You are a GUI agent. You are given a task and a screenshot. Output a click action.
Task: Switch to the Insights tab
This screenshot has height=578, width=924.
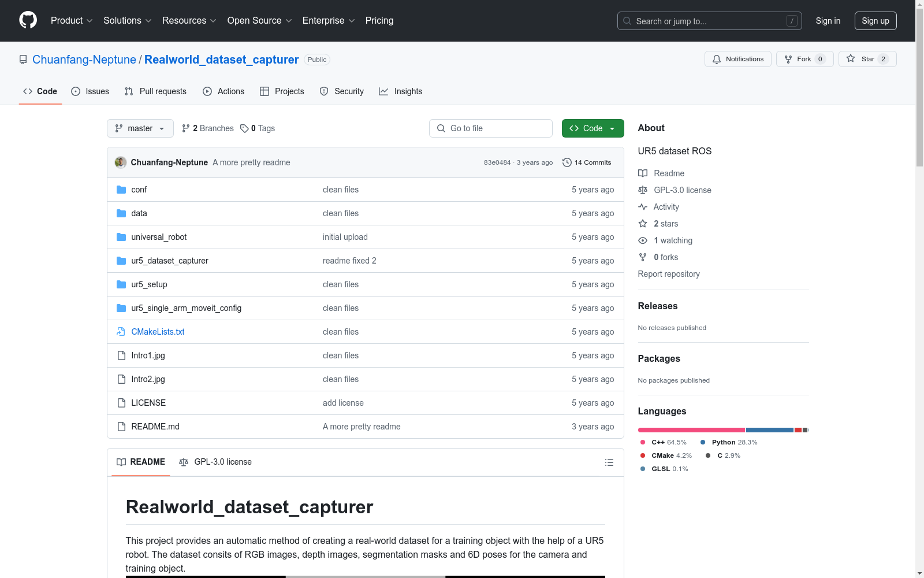pos(401,91)
